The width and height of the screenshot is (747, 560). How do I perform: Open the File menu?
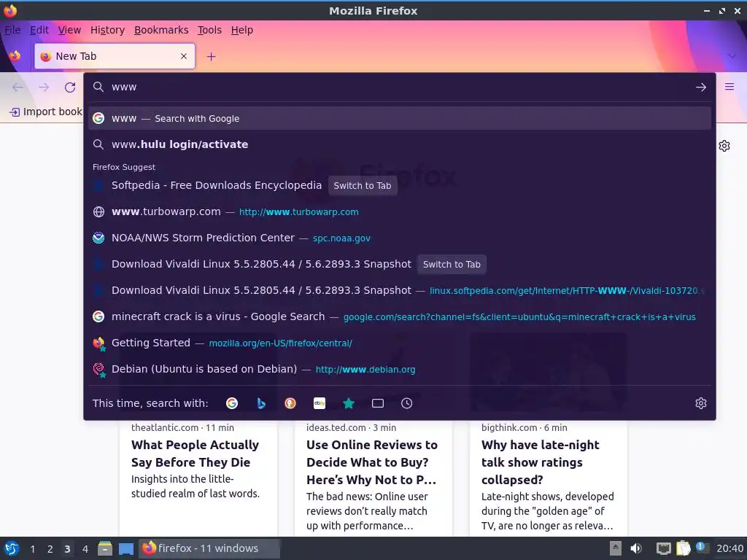coord(13,30)
